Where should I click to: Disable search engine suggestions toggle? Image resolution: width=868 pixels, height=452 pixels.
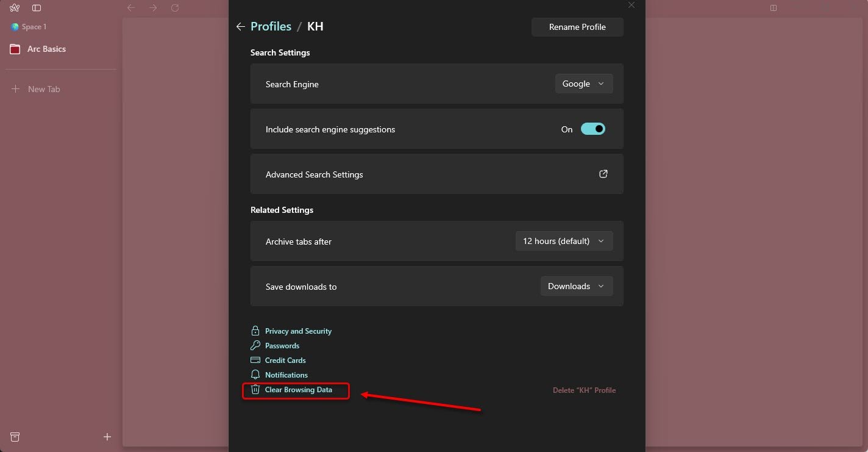click(592, 129)
